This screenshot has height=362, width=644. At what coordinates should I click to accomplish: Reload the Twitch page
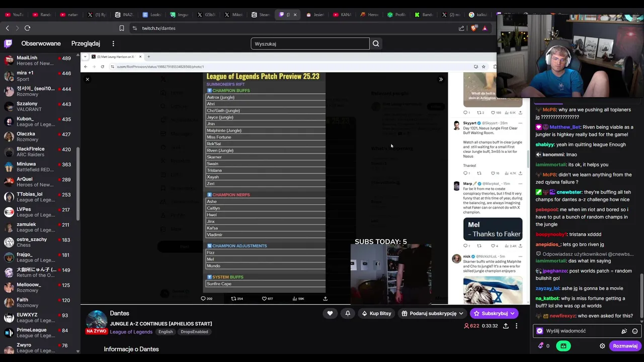[27, 28]
